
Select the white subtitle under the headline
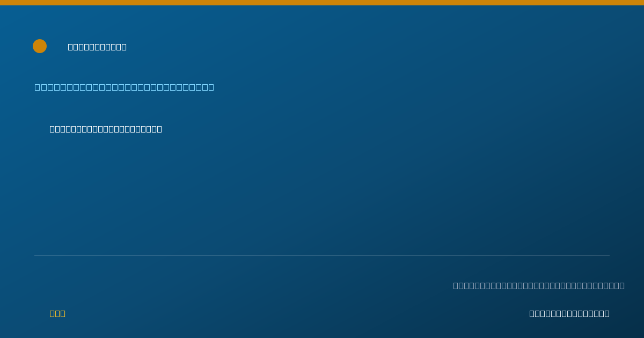(x=106, y=129)
